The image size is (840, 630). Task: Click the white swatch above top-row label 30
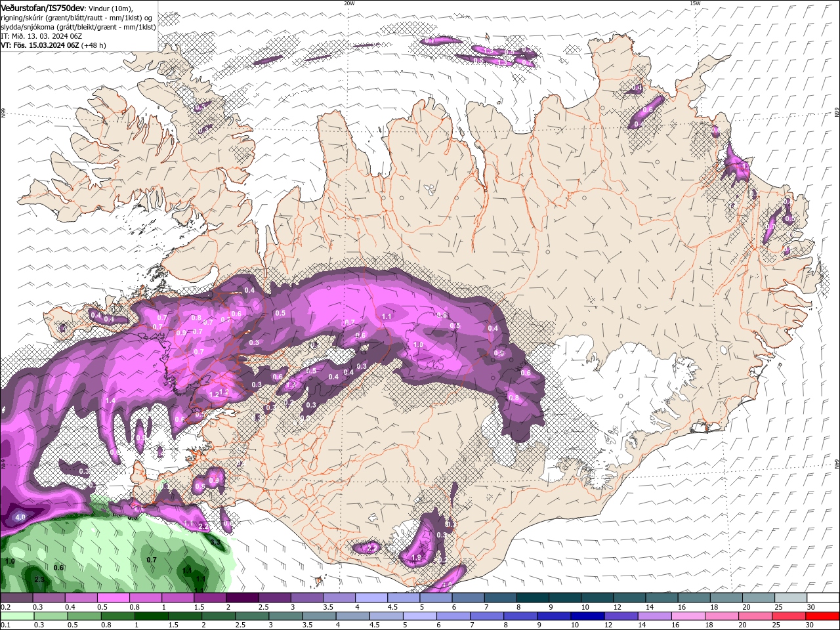(823, 598)
